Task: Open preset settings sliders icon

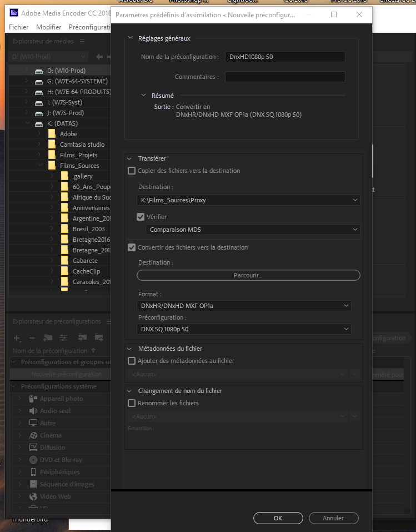Action: point(63,337)
